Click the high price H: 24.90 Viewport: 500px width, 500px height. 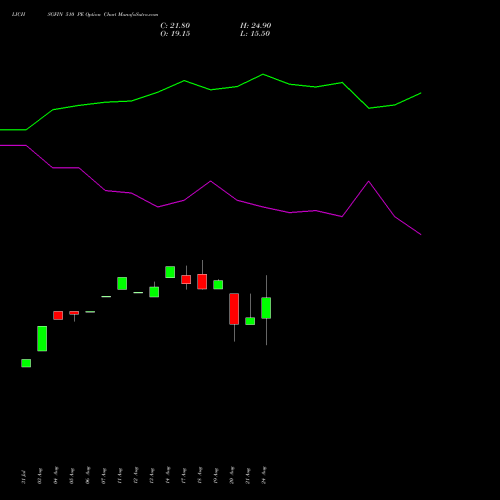point(256,26)
